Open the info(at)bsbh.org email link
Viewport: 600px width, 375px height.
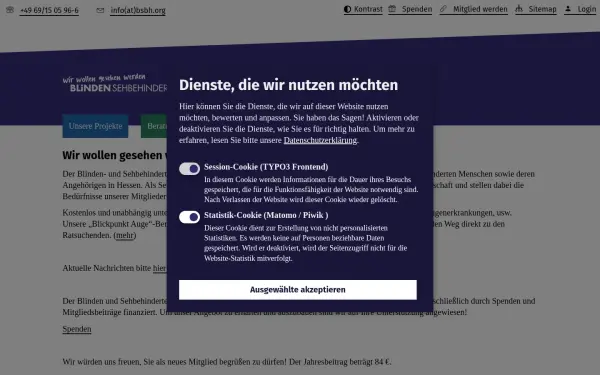[138, 10]
